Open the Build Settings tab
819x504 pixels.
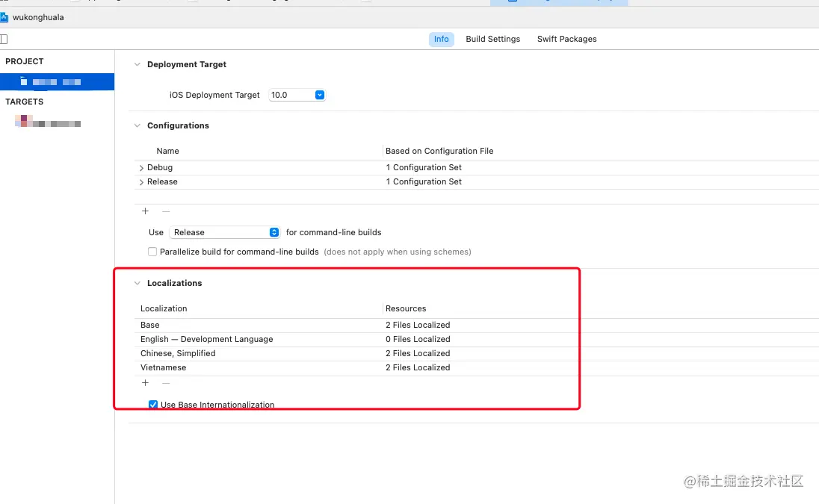pos(492,39)
